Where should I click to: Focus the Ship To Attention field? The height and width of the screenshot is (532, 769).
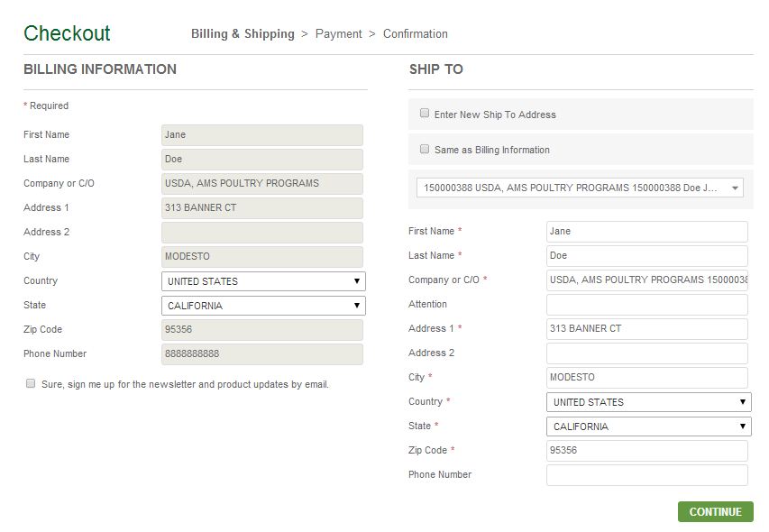tap(646, 305)
